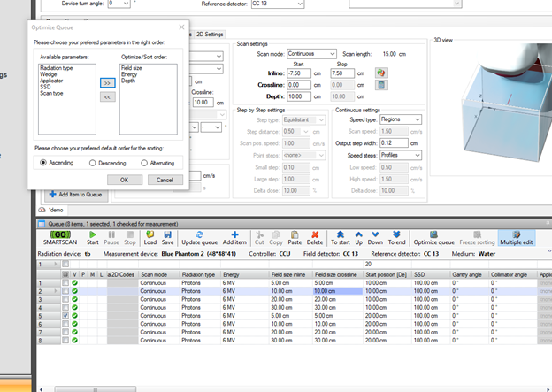Move selected item Up
This screenshot has height=392, width=552.
[x=359, y=238]
